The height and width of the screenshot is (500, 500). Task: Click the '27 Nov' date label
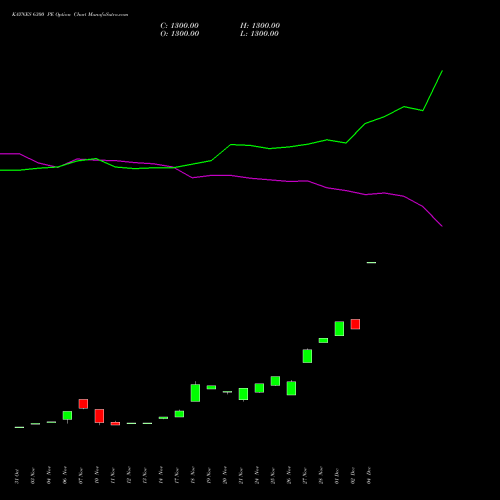point(305,476)
